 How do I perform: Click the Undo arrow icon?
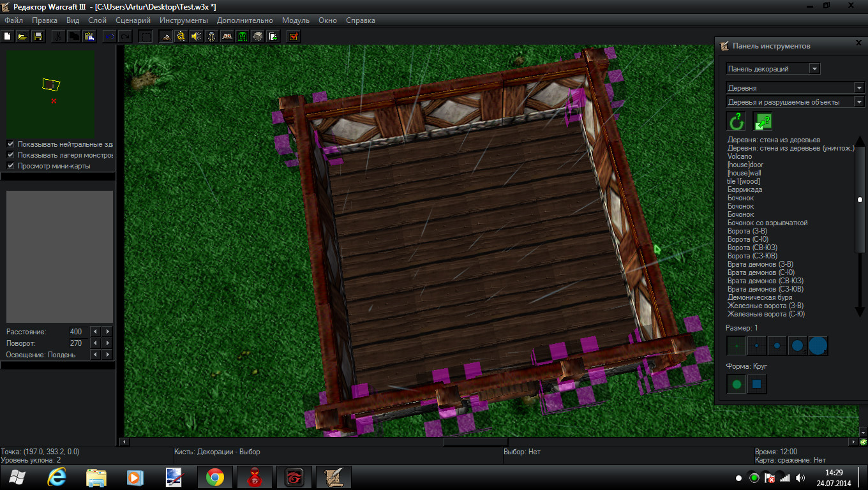point(109,36)
